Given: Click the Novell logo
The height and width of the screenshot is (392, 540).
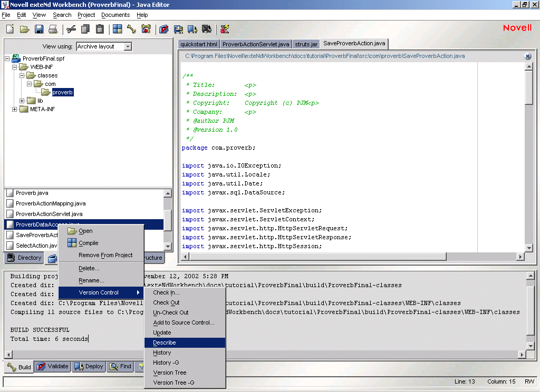Looking at the screenshot, I should tap(517, 28).
